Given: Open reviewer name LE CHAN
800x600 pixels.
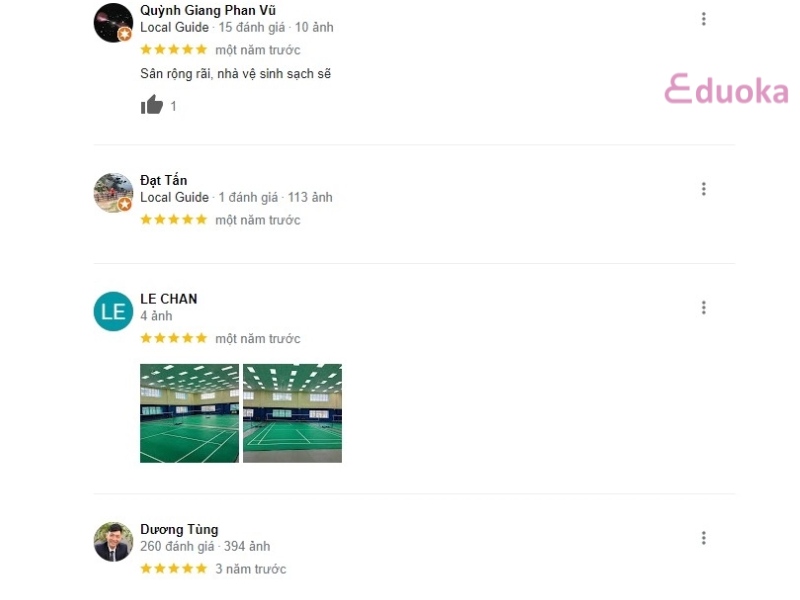Looking at the screenshot, I should tap(169, 299).
